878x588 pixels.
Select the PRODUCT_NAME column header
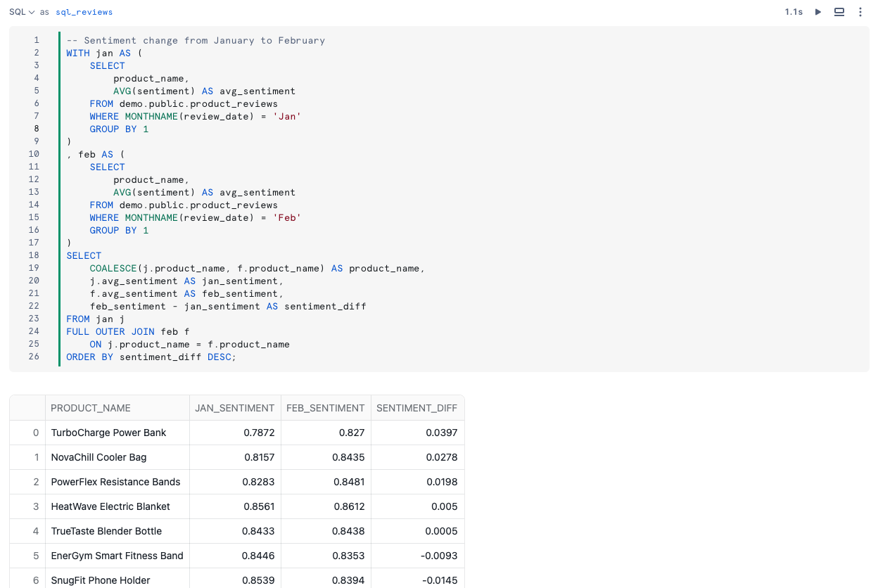tap(90, 408)
